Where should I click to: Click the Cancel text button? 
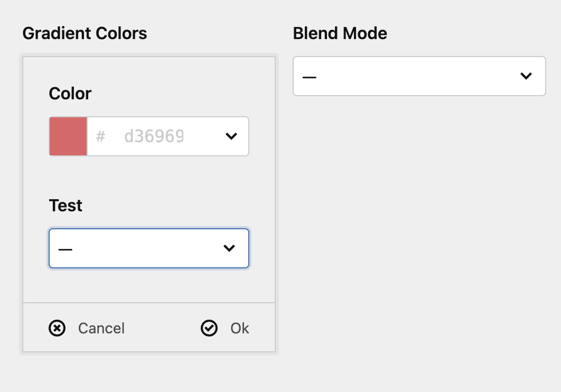point(101,328)
